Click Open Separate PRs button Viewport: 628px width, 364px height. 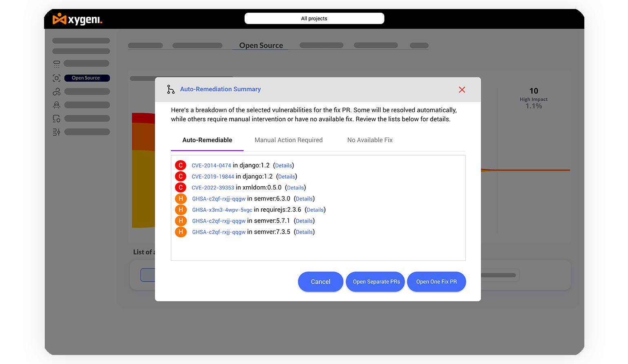[376, 282]
